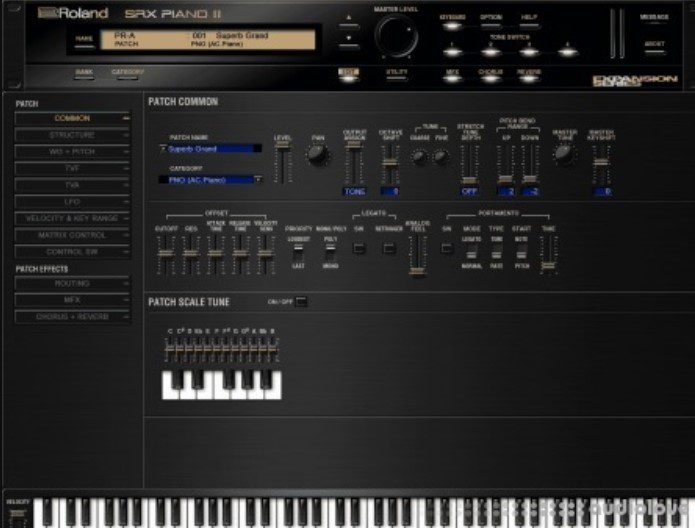The width and height of the screenshot is (695, 528).
Task: Open the TVA section
Action: tap(72, 185)
